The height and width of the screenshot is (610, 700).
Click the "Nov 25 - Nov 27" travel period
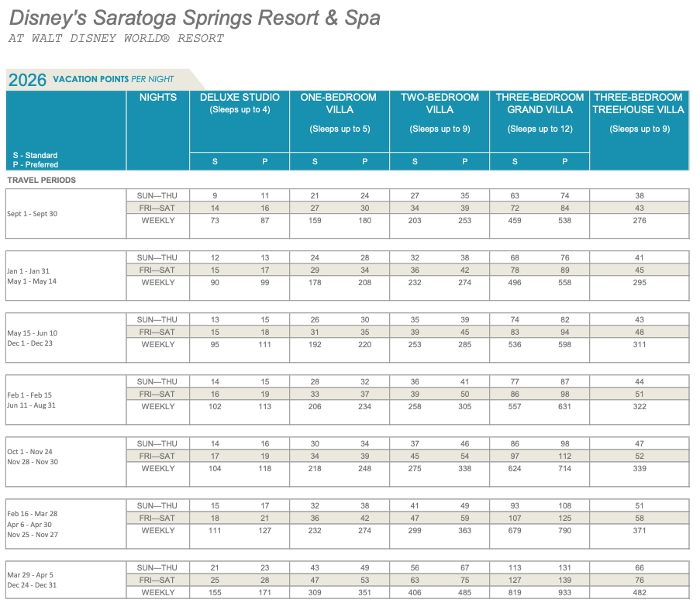[33, 535]
